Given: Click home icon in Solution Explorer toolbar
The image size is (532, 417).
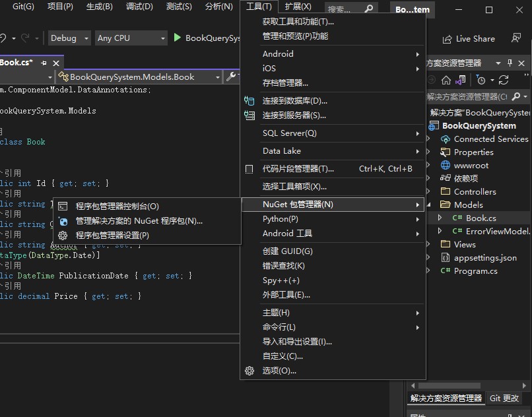Looking at the screenshot, I should click(446, 80).
